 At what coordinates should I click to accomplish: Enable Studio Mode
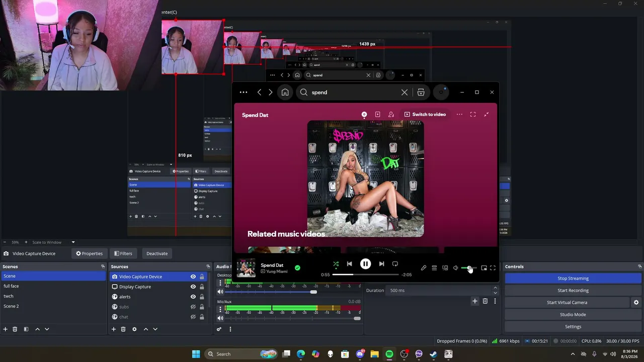click(573, 315)
